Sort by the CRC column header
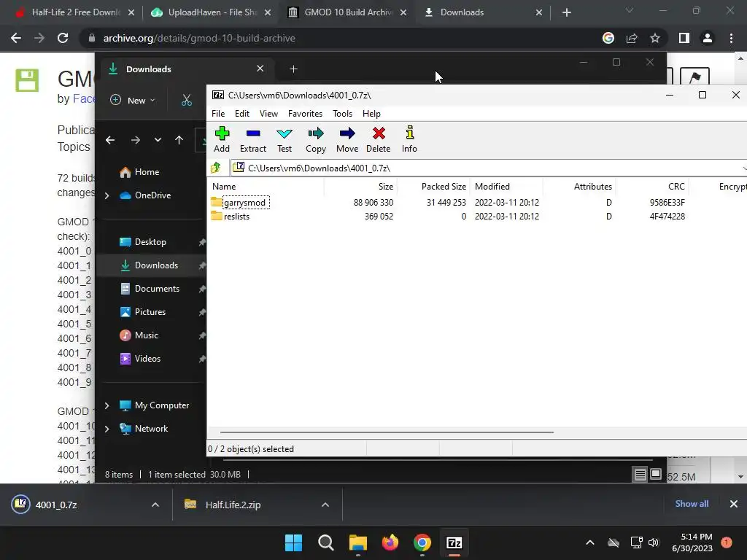This screenshot has width=747, height=560. point(652,187)
